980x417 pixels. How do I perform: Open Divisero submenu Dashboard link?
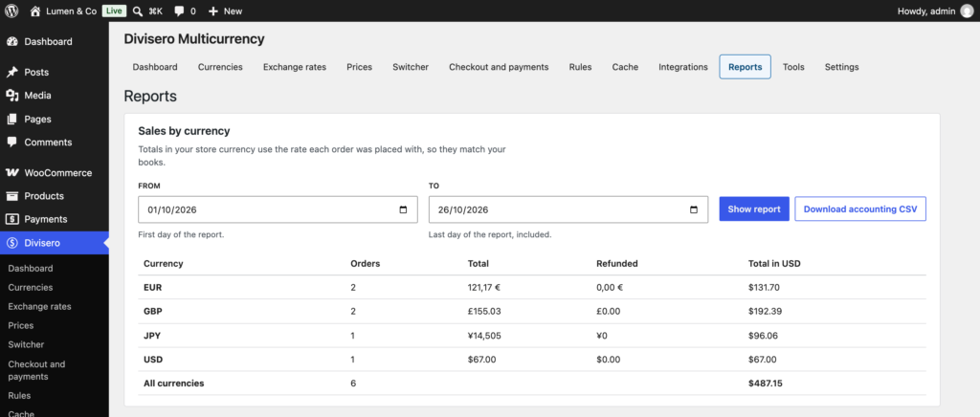(x=31, y=269)
